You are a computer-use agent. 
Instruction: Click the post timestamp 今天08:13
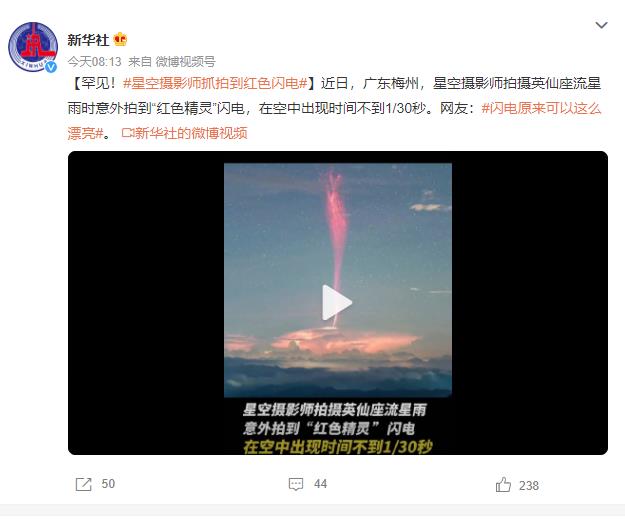coord(94,61)
